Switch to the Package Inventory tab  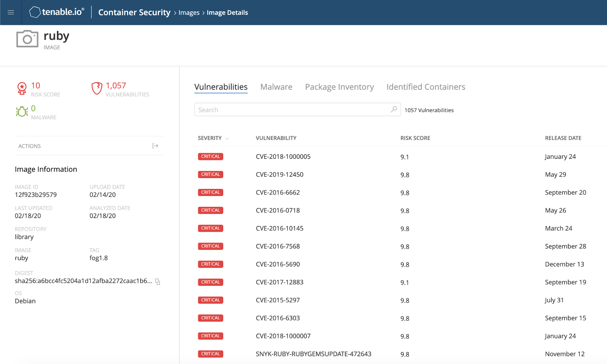tap(339, 87)
